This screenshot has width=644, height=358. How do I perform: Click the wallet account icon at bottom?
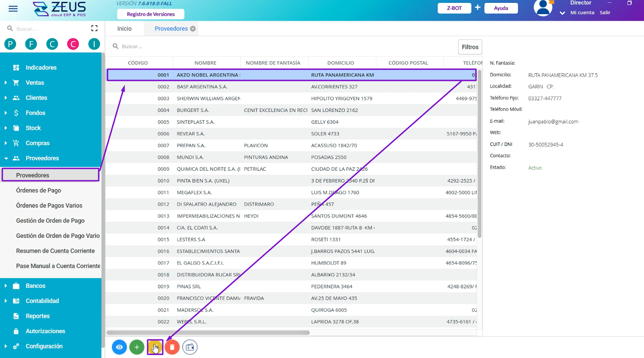[x=190, y=347]
